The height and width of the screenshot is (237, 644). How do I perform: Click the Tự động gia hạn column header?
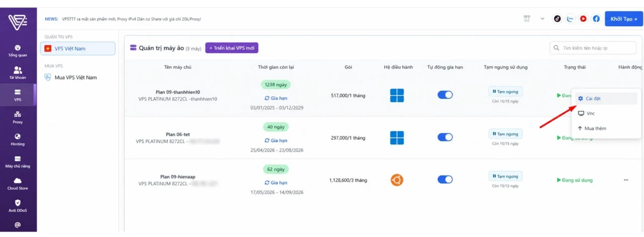pos(445,67)
